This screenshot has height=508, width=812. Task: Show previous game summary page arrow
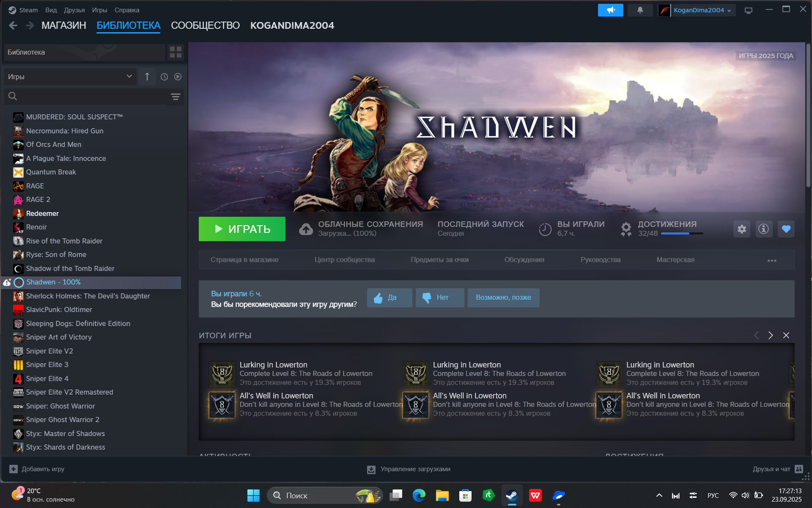click(756, 335)
